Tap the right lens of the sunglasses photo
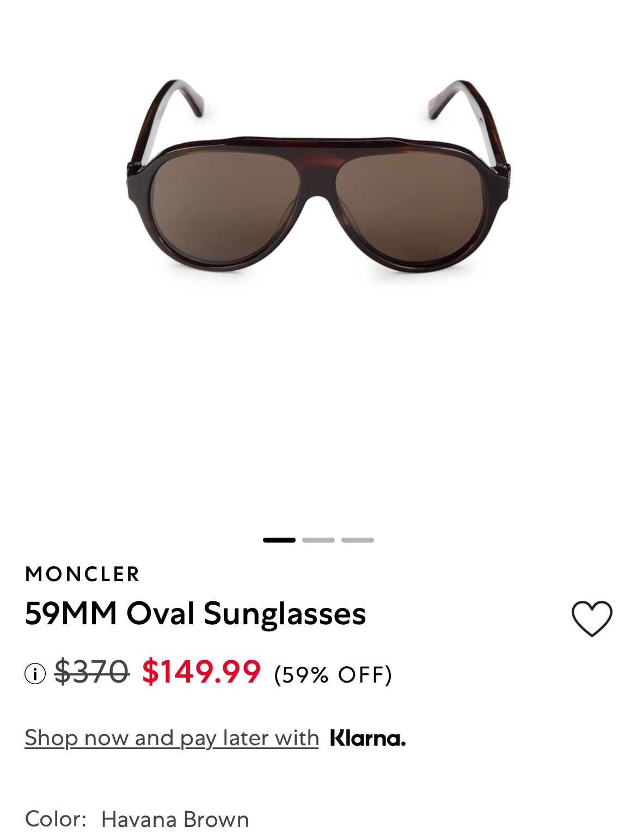Image resolution: width=637 pixels, height=840 pixels. (x=411, y=208)
